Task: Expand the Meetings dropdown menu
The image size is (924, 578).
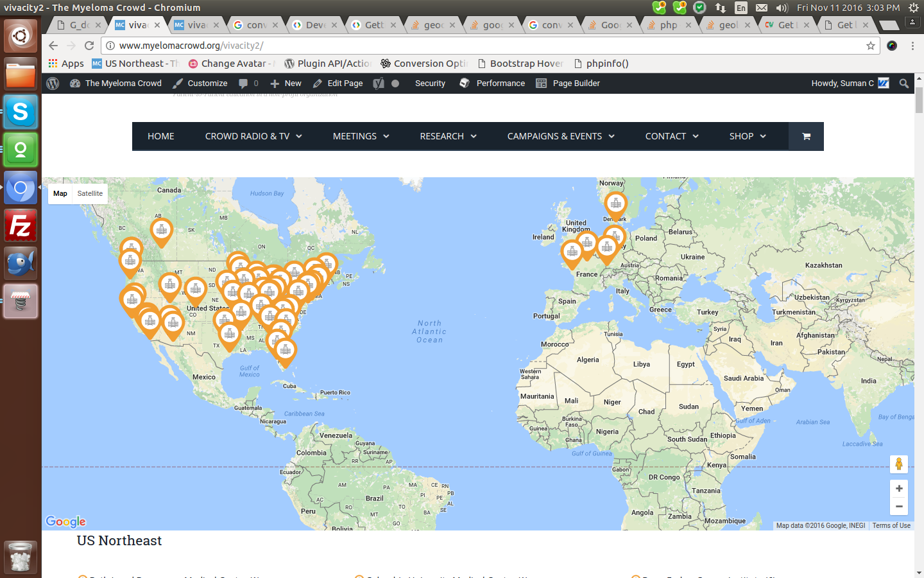Action: point(361,136)
